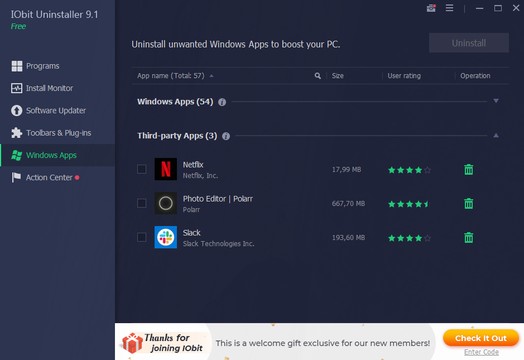The width and height of the screenshot is (524, 360).
Task: Click info icon beside Third-party Apps (3)
Action: [226, 136]
